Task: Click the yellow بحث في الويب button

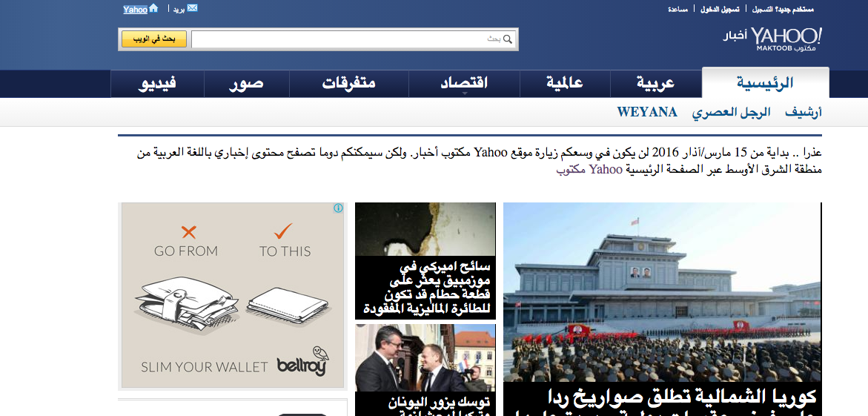Action: tap(154, 39)
